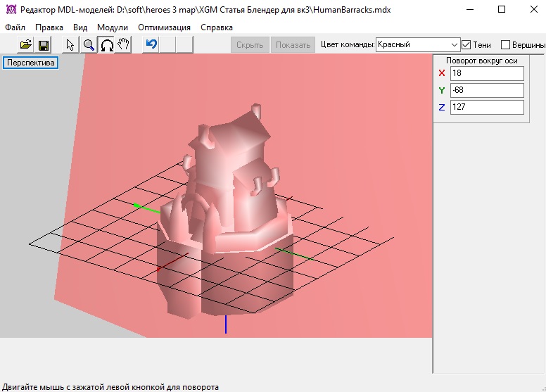Open the Правка menu
Viewport: 546px width, 392px height.
[x=49, y=27]
